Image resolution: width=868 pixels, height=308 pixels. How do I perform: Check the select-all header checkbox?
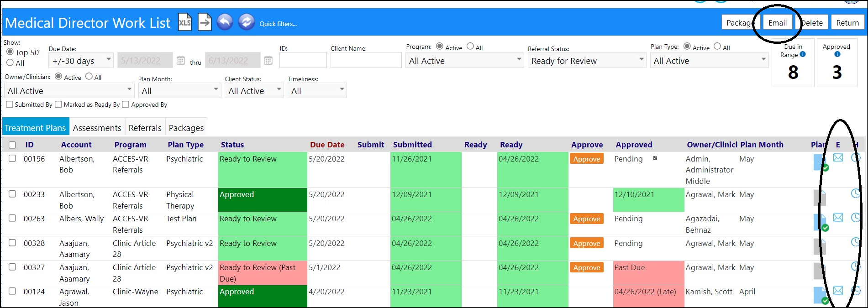coord(12,145)
